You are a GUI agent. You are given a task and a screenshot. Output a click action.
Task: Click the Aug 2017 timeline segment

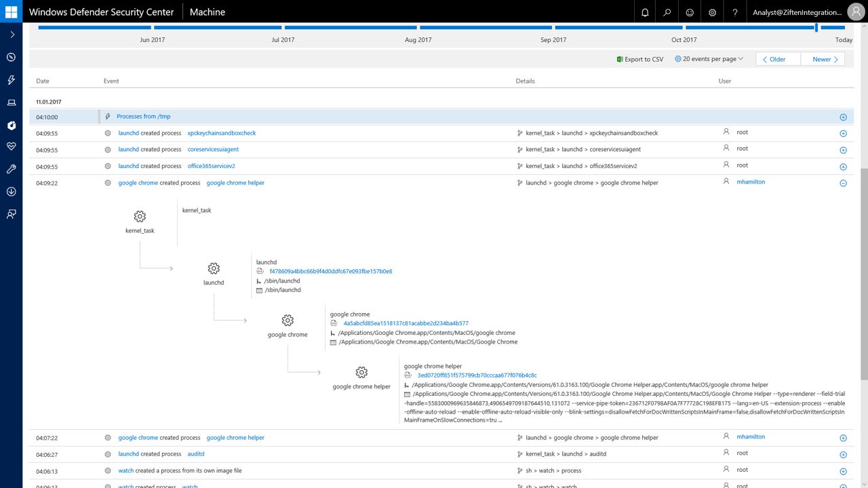point(486,28)
